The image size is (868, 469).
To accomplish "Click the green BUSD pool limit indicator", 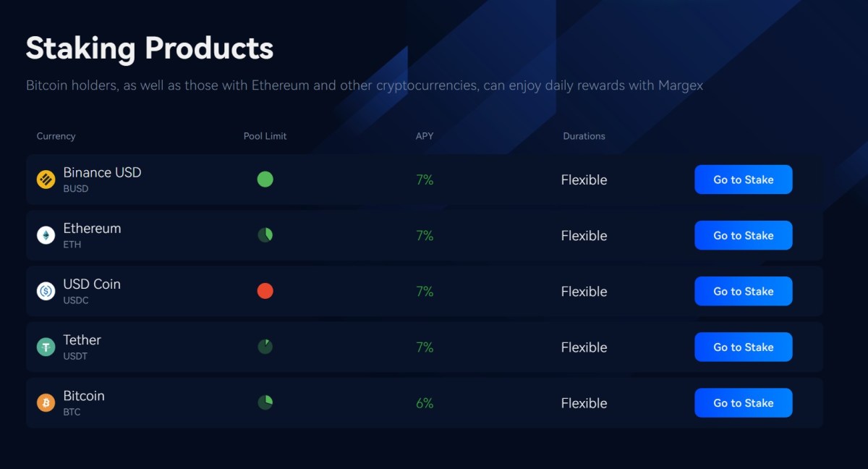I will (265, 179).
